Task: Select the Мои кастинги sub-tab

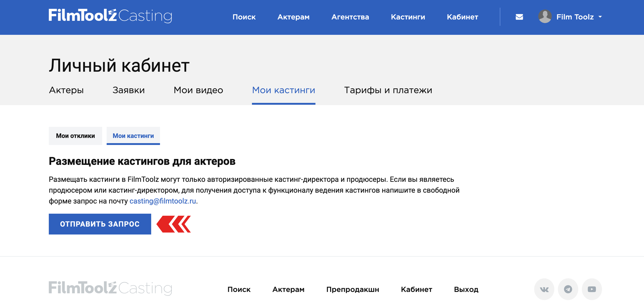Action: (133, 136)
